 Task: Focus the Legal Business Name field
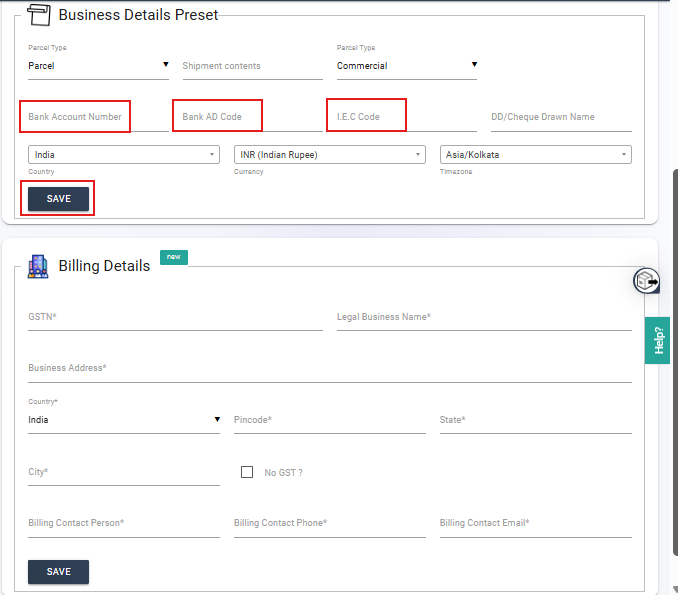[484, 317]
